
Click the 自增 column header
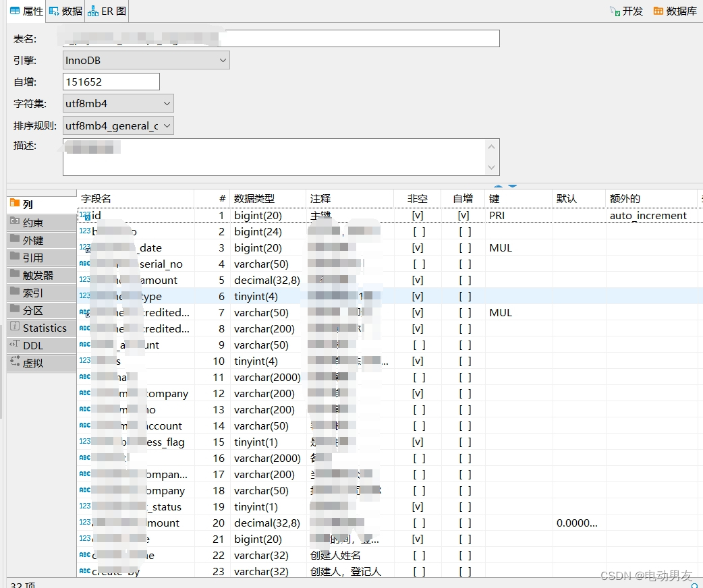[x=463, y=198]
